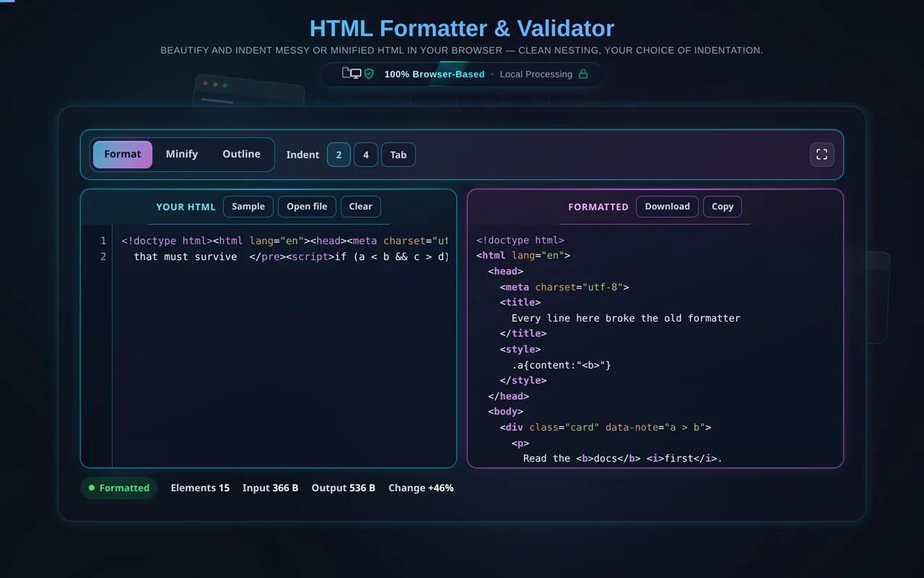Click the Change +46% stat

(421, 488)
